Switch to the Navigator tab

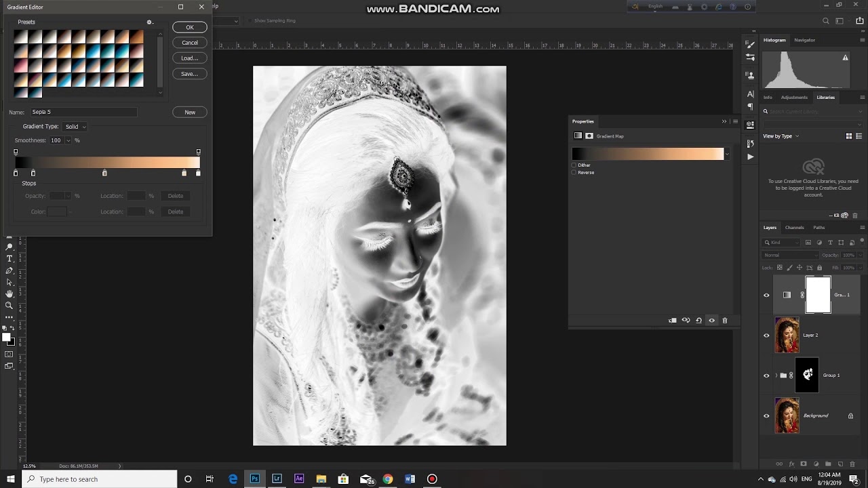click(804, 40)
